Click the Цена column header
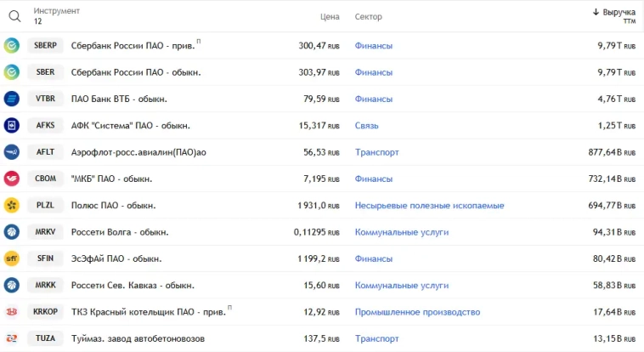 (330, 17)
